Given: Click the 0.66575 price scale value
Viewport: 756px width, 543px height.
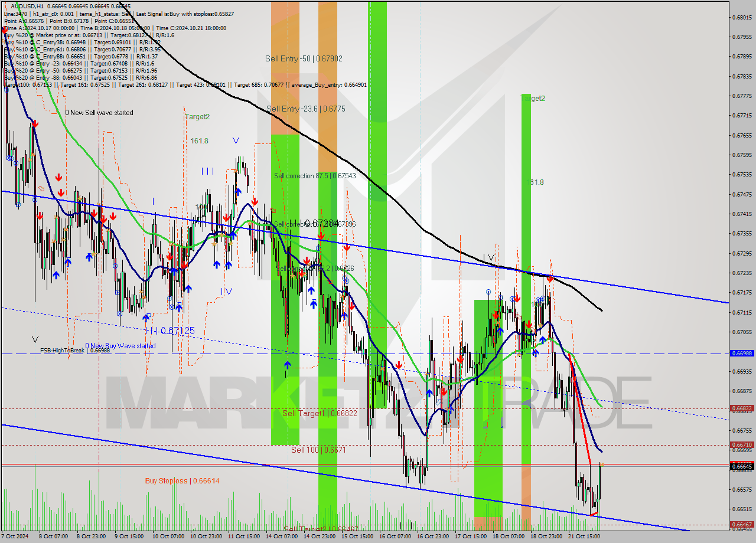Looking at the screenshot, I should (x=742, y=489).
